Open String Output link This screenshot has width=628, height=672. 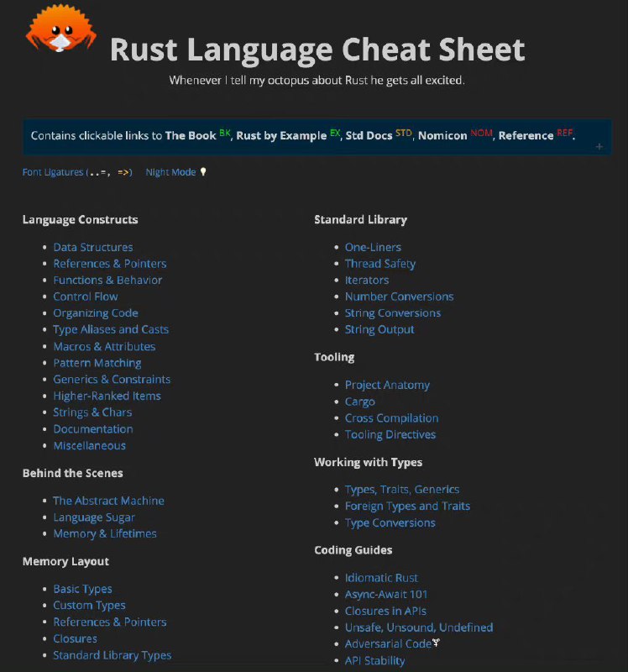[379, 329]
